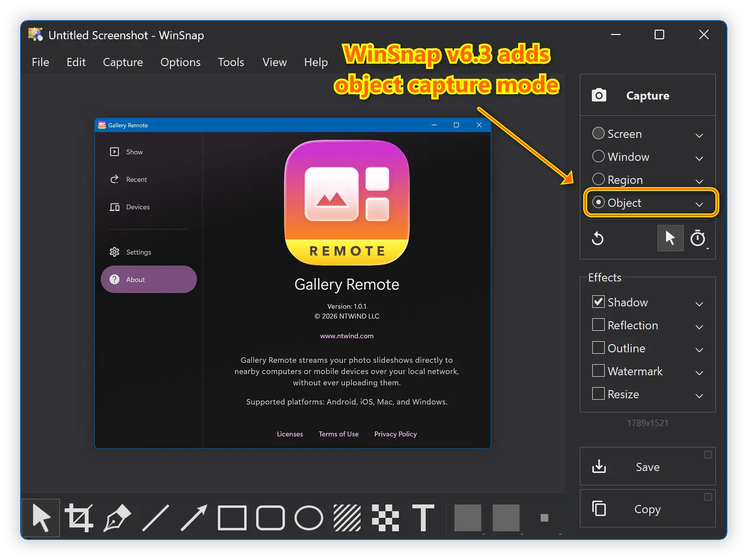
Task: Select the Ellipse tool
Action: pyautogui.click(x=309, y=518)
